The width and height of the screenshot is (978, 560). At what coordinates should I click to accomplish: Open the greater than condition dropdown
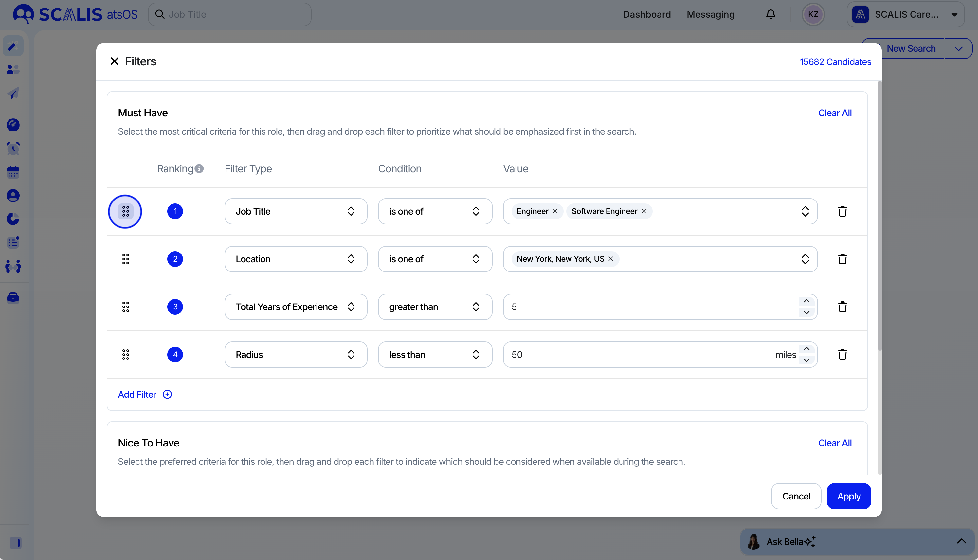(x=435, y=306)
